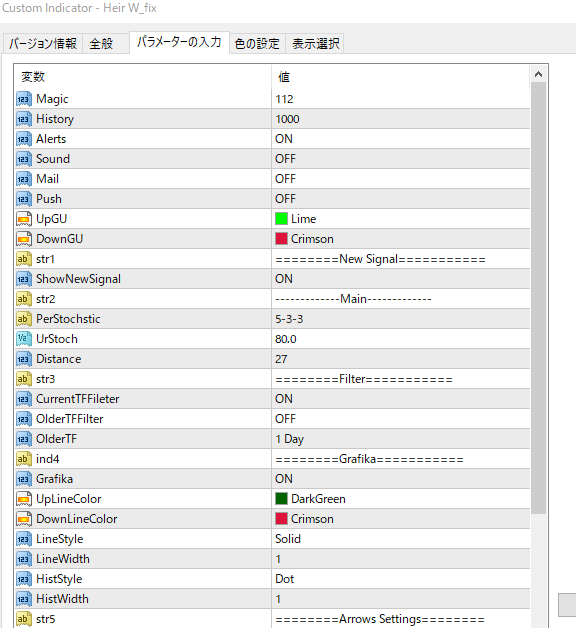The image size is (576, 628).
Task: Click the Arrows Settings separator value
Action: pos(380,619)
